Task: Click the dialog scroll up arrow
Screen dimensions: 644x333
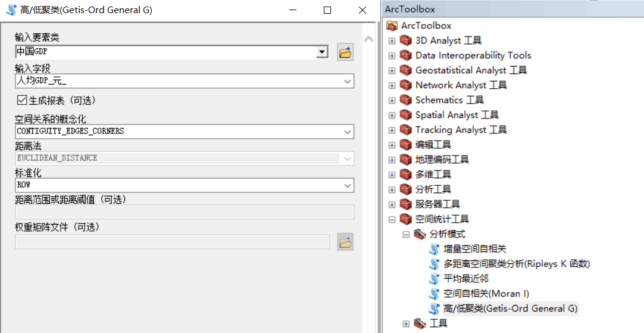Action: click(369, 39)
